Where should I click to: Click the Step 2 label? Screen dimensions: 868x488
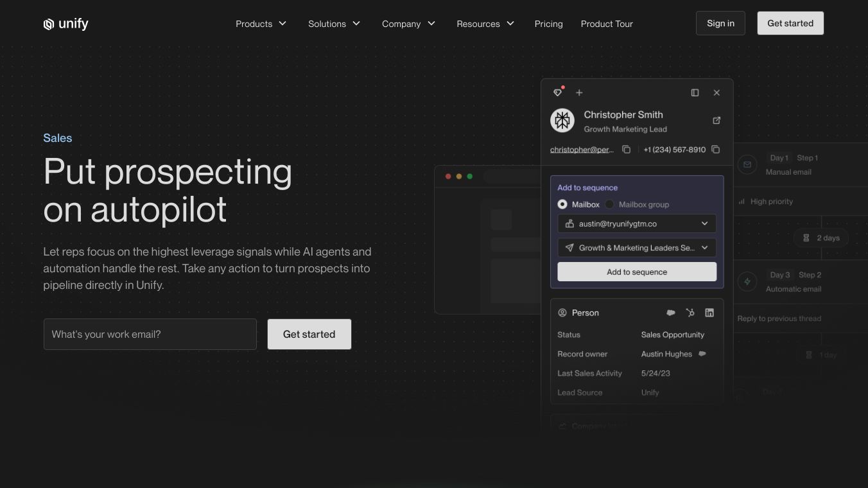click(810, 275)
